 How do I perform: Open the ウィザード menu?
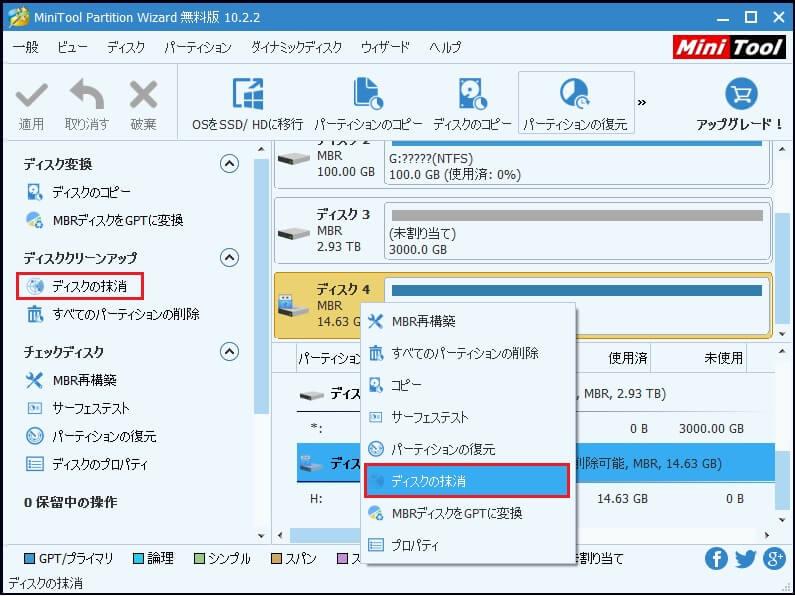pyautogui.click(x=385, y=47)
